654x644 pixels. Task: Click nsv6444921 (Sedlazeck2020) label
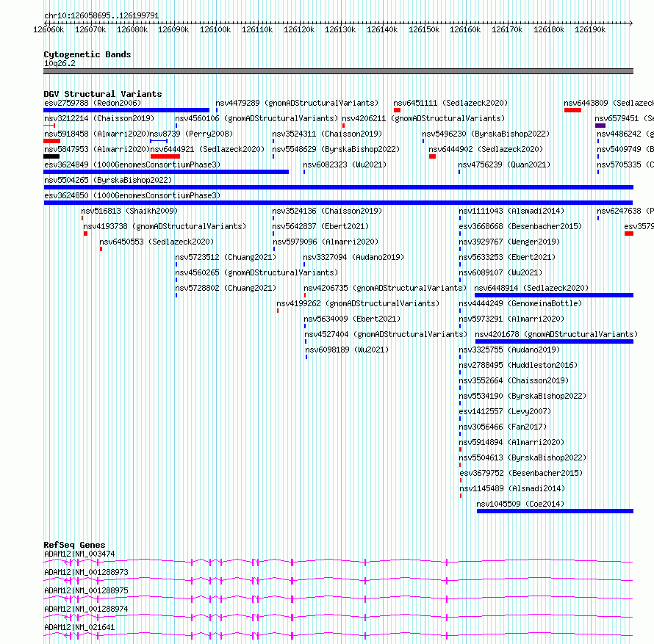pos(207,149)
